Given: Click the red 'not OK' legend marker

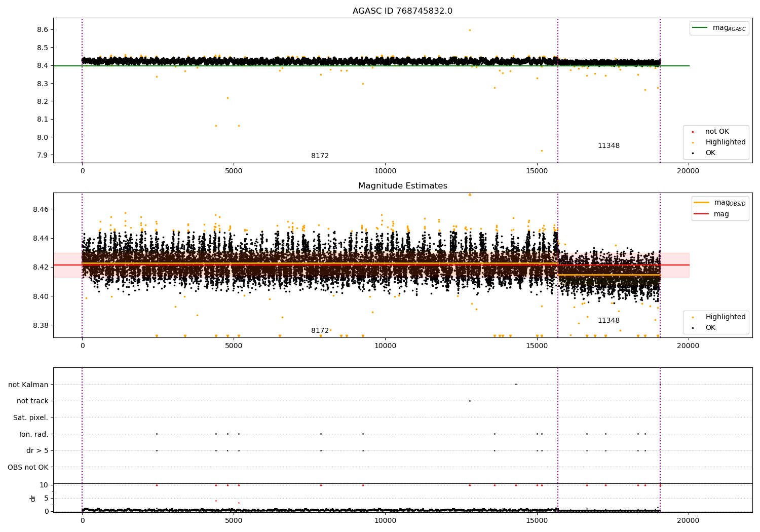Looking at the screenshot, I should [x=693, y=132].
